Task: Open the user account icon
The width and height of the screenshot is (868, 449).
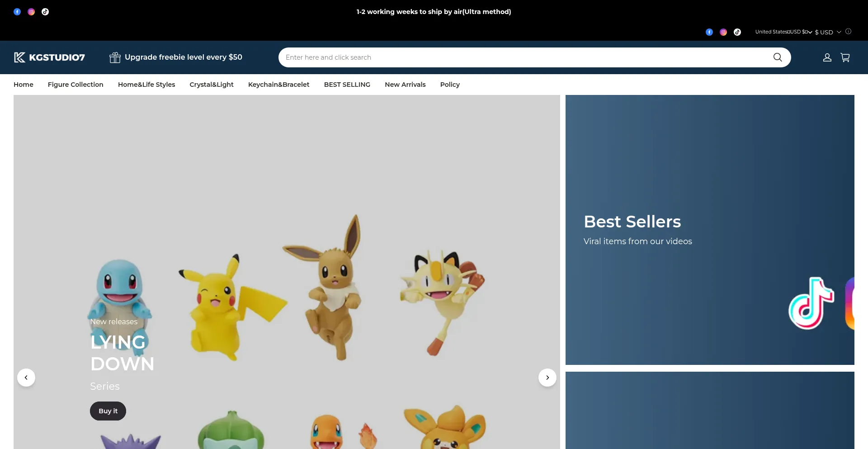Action: tap(827, 57)
